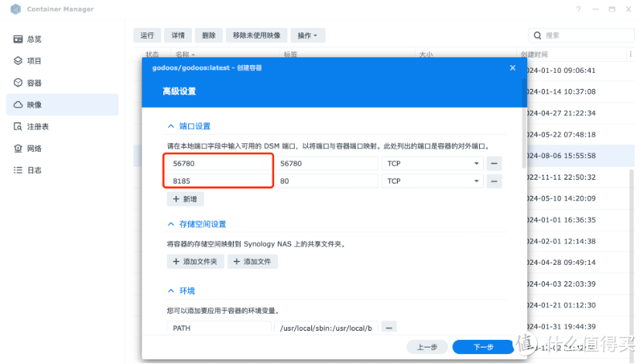
Task: Remove the 8185 port mapping row
Action: (494, 180)
